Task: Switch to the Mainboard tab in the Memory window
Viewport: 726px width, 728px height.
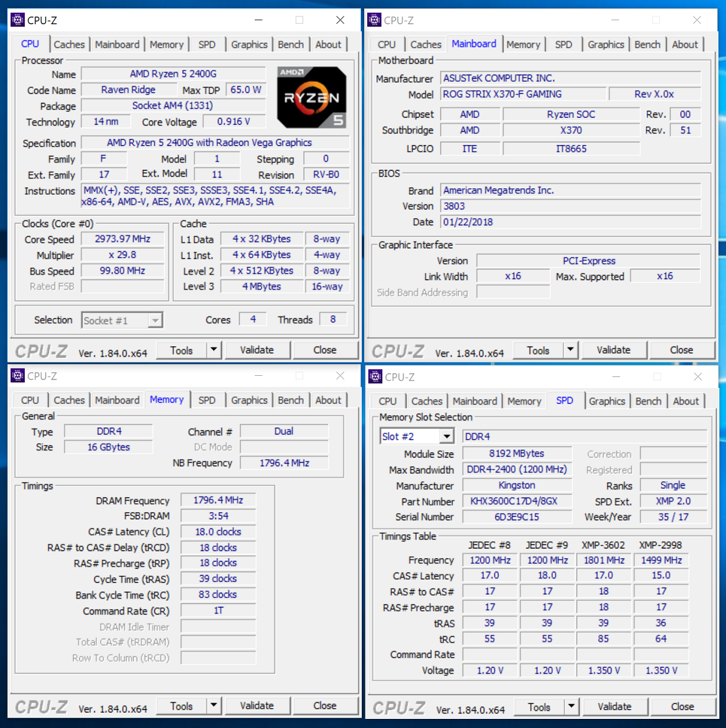Action: point(117,399)
